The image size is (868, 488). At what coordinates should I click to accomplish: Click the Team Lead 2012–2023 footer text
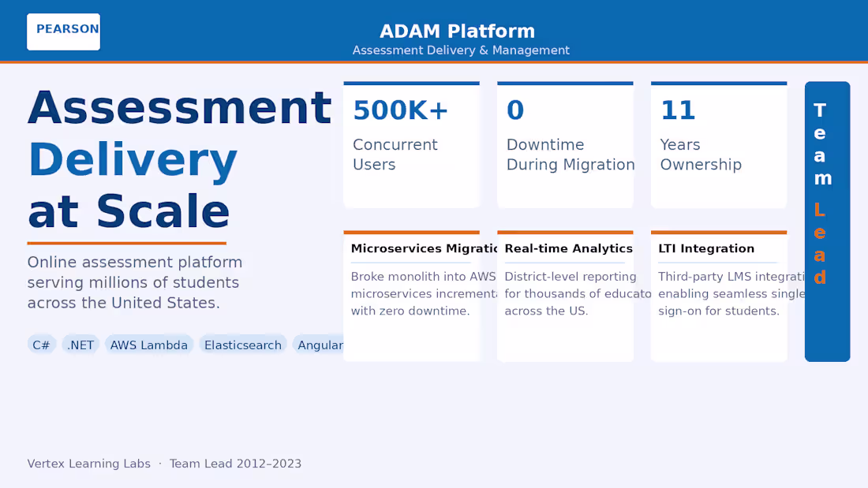(235, 464)
